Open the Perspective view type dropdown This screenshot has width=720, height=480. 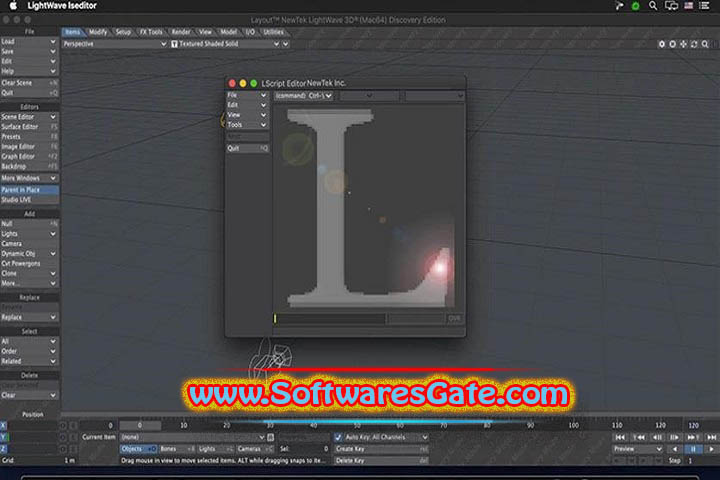click(114, 44)
